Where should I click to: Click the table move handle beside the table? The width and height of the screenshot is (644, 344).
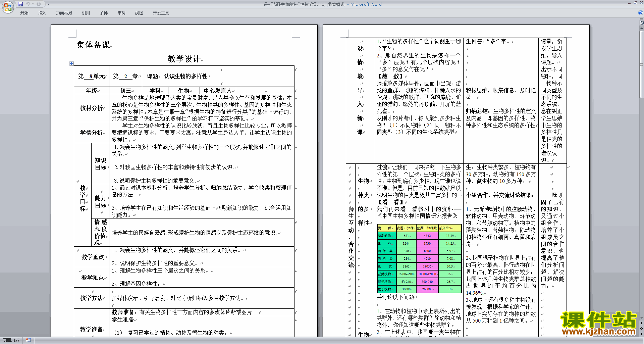tap(71, 63)
